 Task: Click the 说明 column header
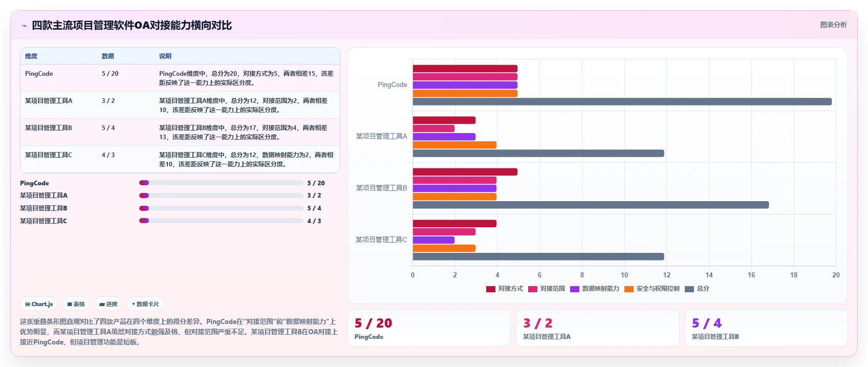165,56
